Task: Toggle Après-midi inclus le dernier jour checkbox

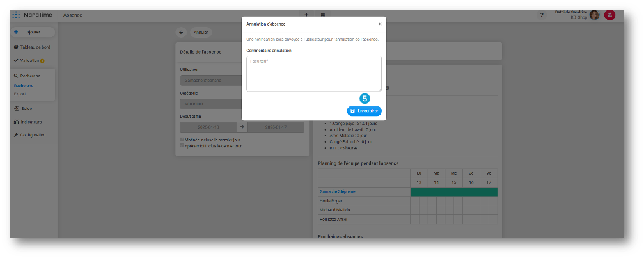Action: (182, 145)
